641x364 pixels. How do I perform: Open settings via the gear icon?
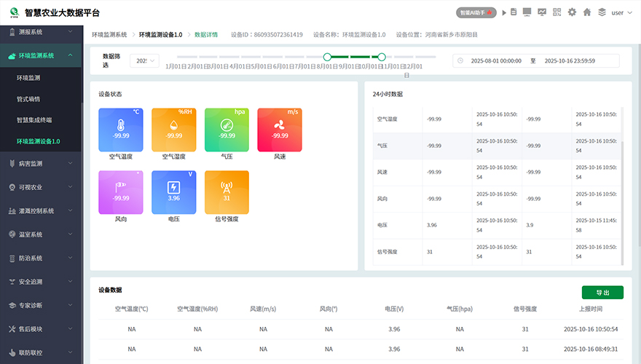pyautogui.click(x=572, y=12)
